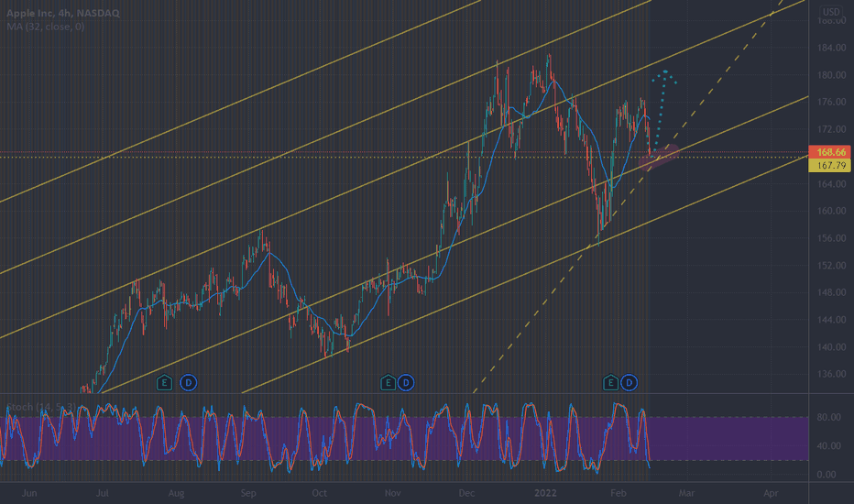The height and width of the screenshot is (504, 854).
Task: Click the 176.00 price axis value
Action: coord(832,102)
